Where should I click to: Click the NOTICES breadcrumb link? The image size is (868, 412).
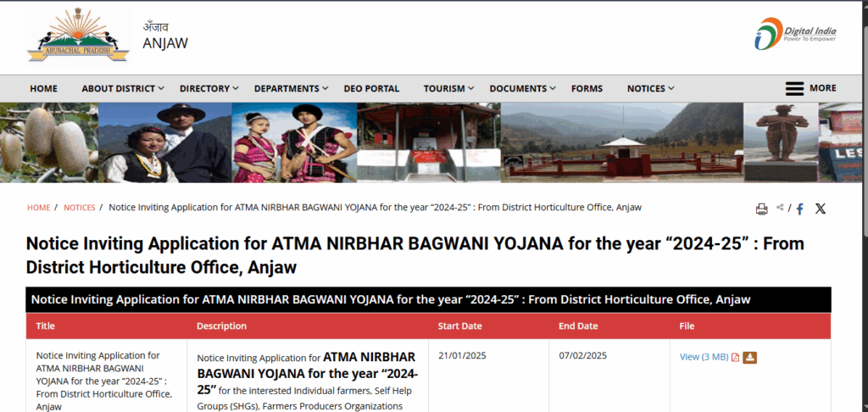click(80, 208)
